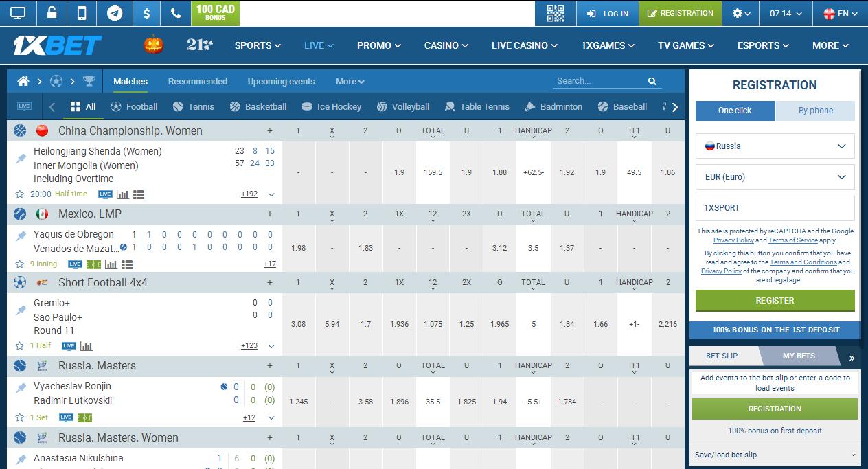Image resolution: width=868 pixels, height=469 pixels.
Task: Click the green REGISTER button
Action: click(x=775, y=301)
